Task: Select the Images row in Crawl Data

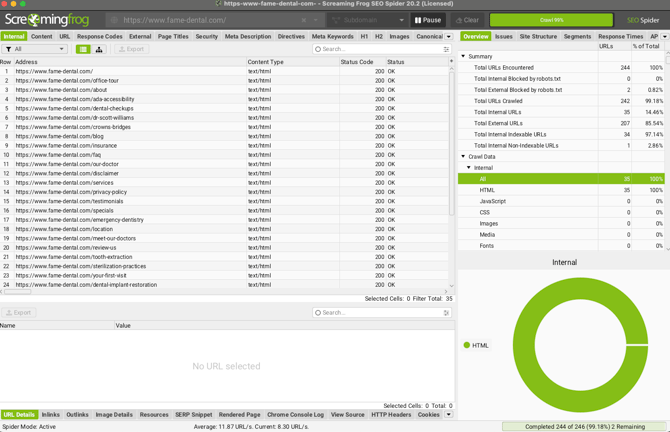Action: click(x=561, y=223)
